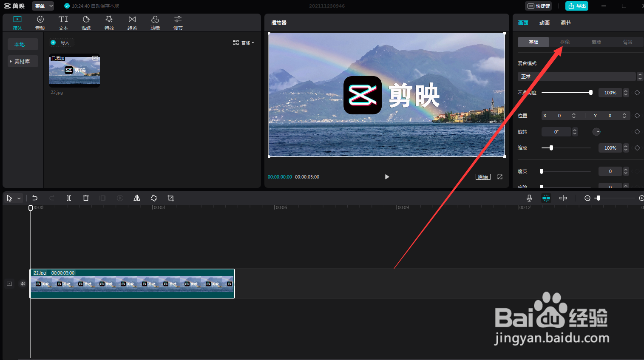Open the 宫格 view mode dropdown
The image size is (644, 360).
[244, 43]
